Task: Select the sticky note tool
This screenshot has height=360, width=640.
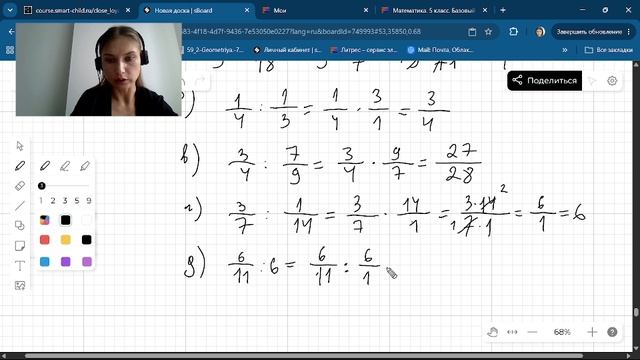Action: point(20,246)
